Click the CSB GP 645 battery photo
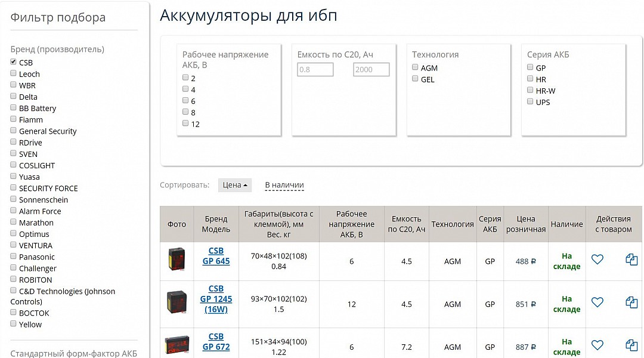 point(177,261)
